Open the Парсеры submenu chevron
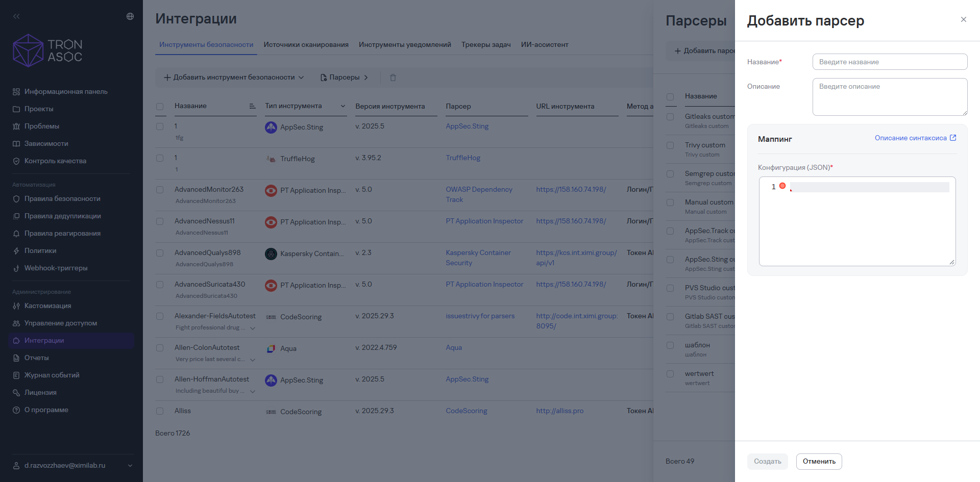 (x=366, y=78)
